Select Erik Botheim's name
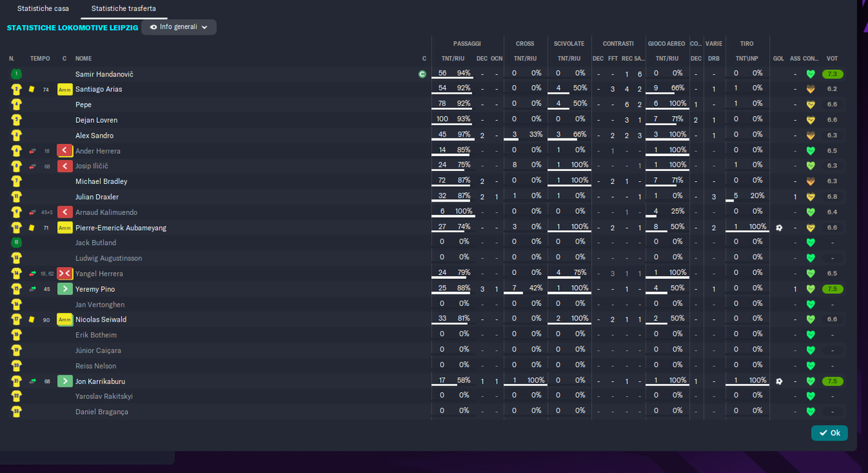Screen dimensions: 868x473 [x=96, y=335]
